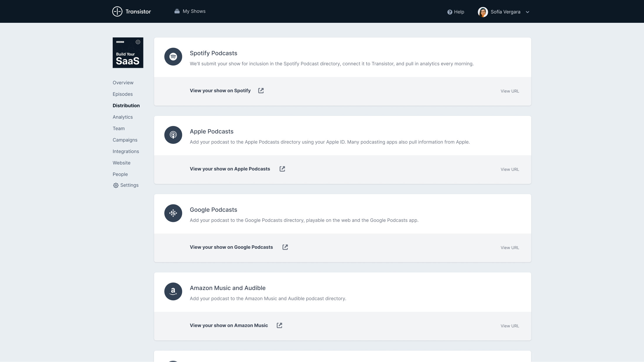This screenshot has width=644, height=362.
Task: Click View URL for Google Podcasts
Action: pyautogui.click(x=510, y=248)
